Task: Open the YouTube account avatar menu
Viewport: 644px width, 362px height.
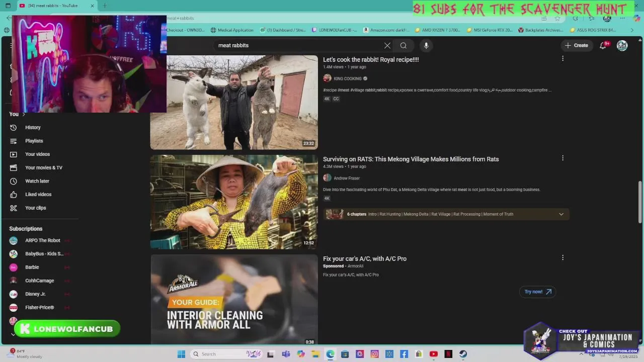Action: pyautogui.click(x=622, y=45)
